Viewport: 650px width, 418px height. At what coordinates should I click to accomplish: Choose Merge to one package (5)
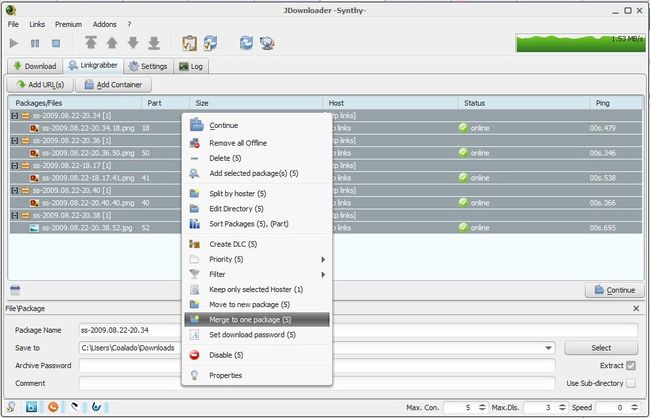[257, 320]
